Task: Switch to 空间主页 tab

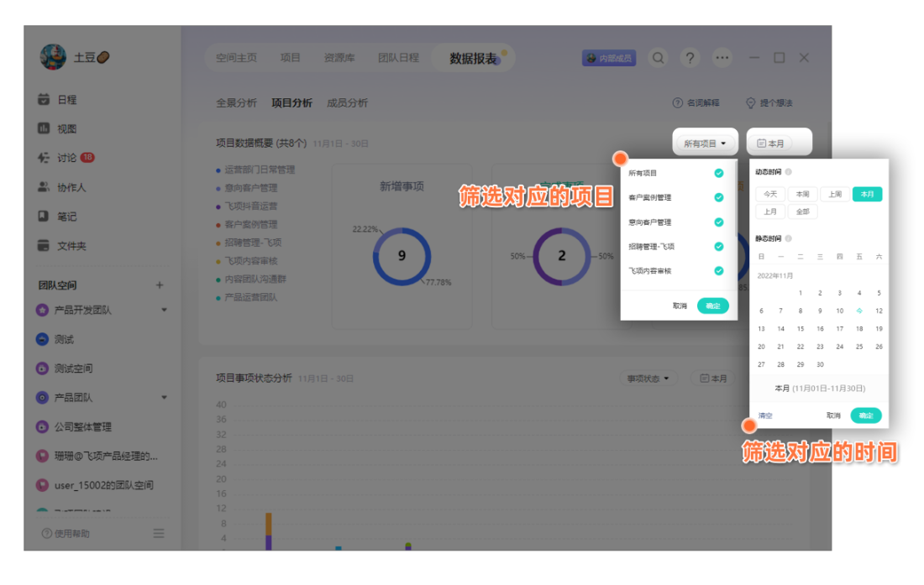Action: pyautogui.click(x=236, y=58)
